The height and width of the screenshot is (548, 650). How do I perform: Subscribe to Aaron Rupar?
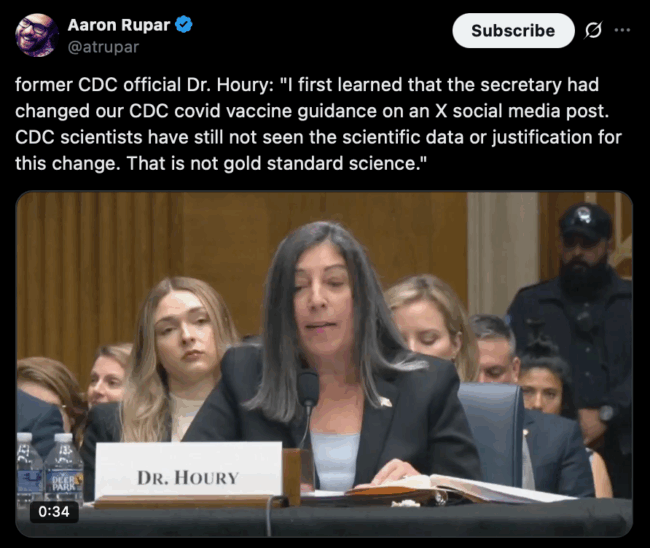(x=513, y=30)
